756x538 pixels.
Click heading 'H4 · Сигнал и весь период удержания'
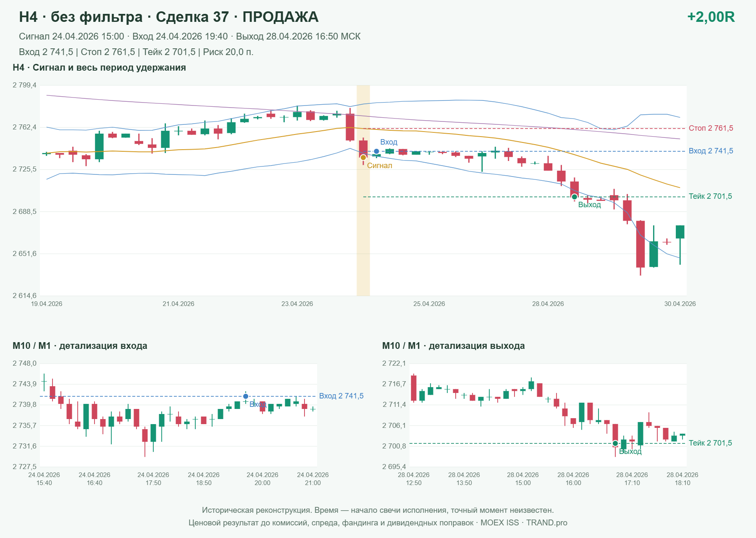pyautogui.click(x=99, y=68)
